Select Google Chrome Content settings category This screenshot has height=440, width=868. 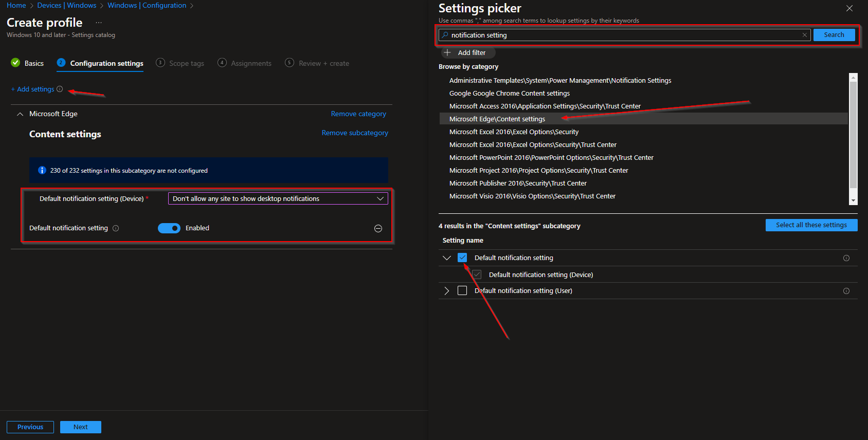(644, 94)
